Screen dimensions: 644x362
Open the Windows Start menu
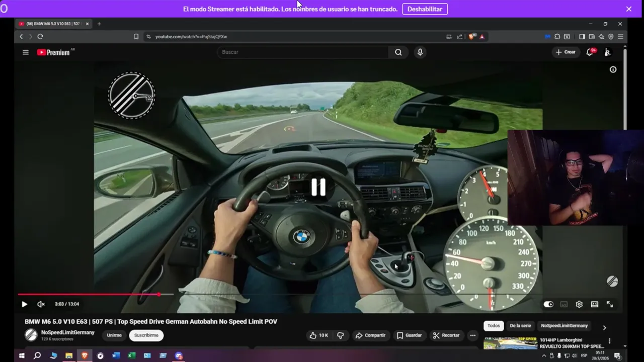[x=22, y=356]
